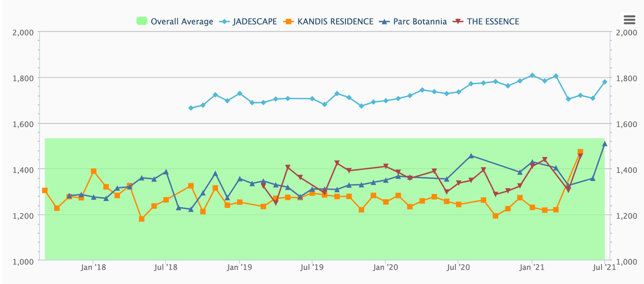Image resolution: width=644 pixels, height=284 pixels.
Task: Click the Jan '20 x-axis label
Action: coord(385,267)
